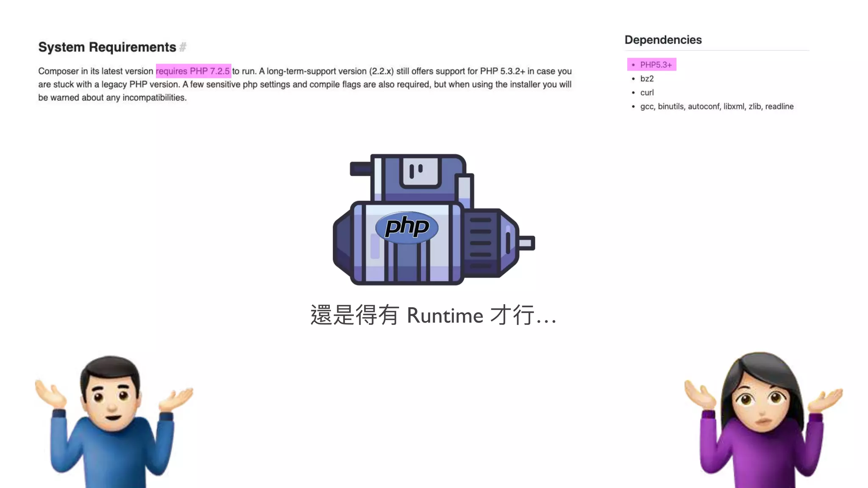The image size is (868, 488).
Task: Click the text 'PHP 5.3.2+ in case you'
Action: click(526, 71)
